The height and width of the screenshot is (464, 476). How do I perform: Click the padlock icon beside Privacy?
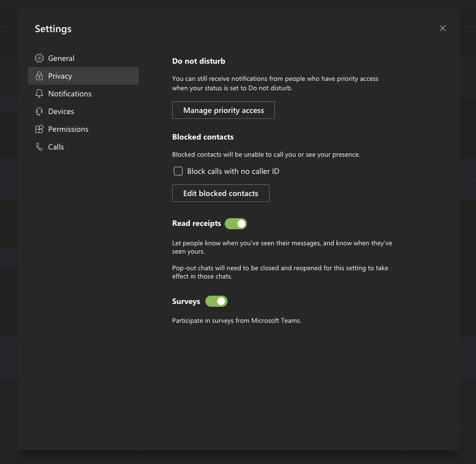point(39,76)
